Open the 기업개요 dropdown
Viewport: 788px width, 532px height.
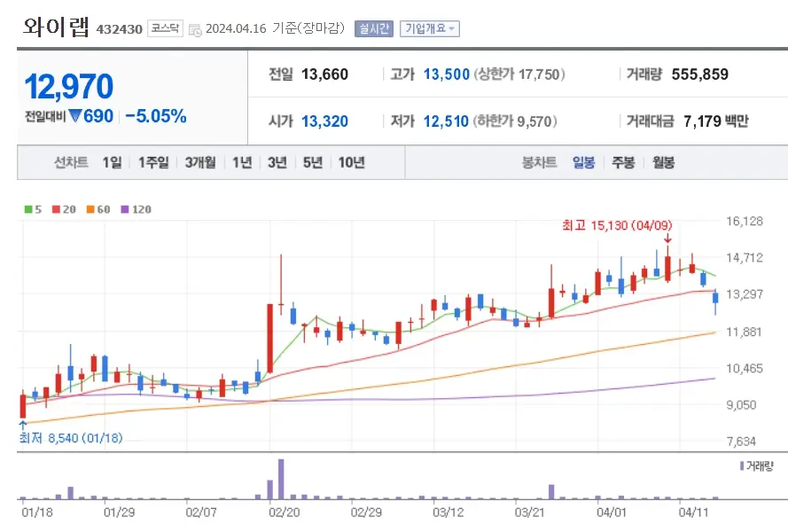[x=430, y=27]
